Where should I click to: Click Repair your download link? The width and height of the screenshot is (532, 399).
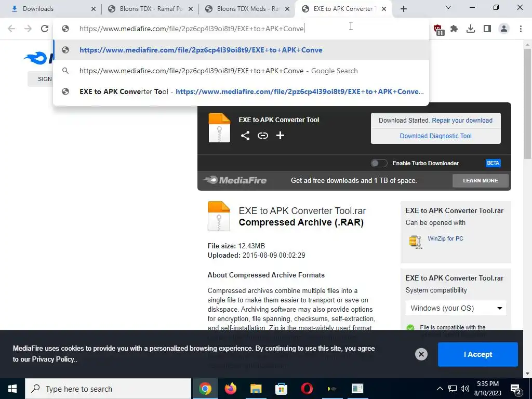pos(462,121)
